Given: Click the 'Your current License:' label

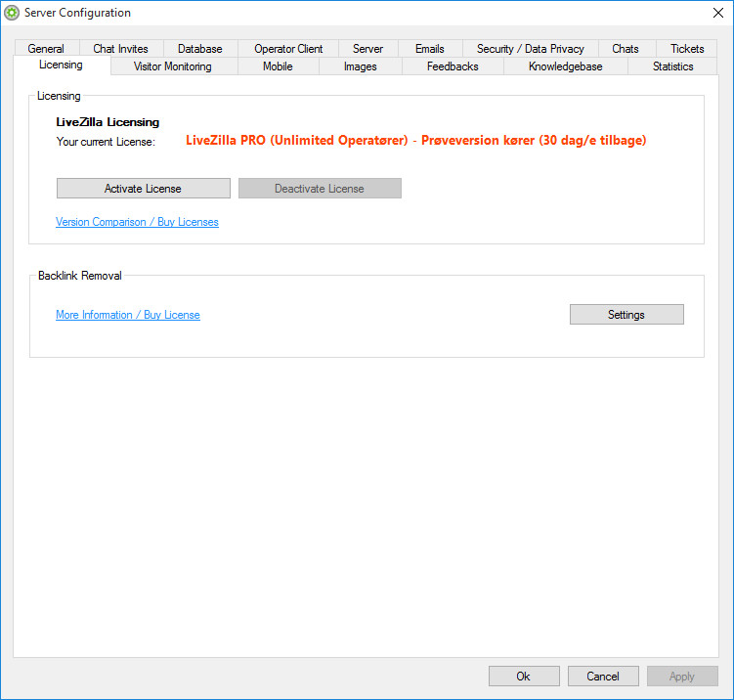Looking at the screenshot, I should [106, 142].
